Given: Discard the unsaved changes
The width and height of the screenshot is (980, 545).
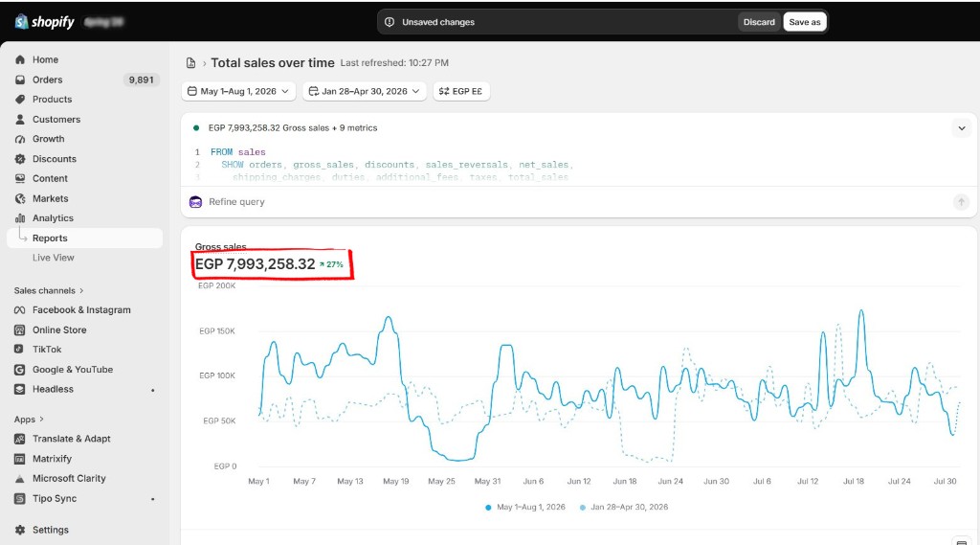Looking at the screenshot, I should (x=759, y=22).
